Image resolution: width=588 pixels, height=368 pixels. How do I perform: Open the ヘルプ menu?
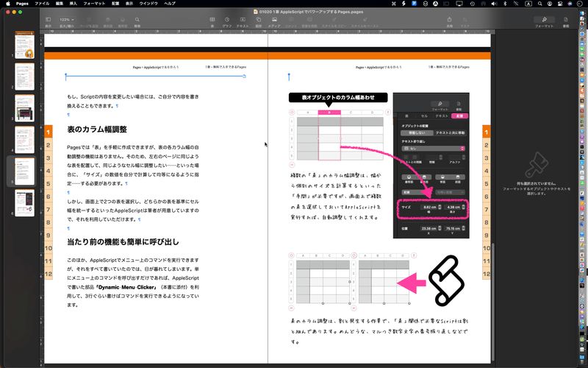click(x=170, y=4)
